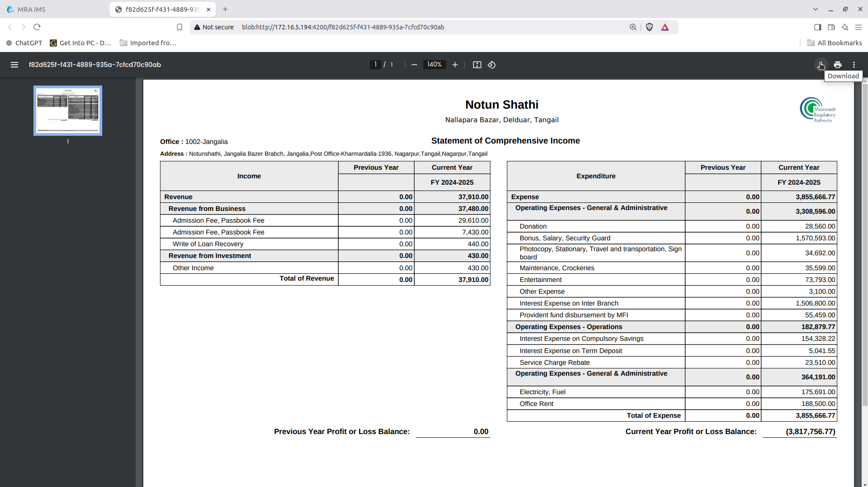
Task: Click the Revenue from Investment row label
Action: [x=210, y=256]
